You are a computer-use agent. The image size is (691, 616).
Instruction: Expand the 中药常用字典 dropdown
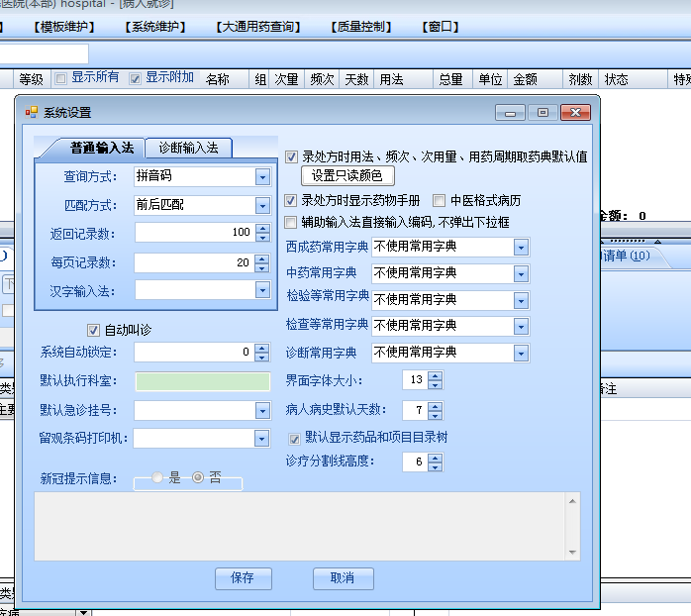point(521,273)
